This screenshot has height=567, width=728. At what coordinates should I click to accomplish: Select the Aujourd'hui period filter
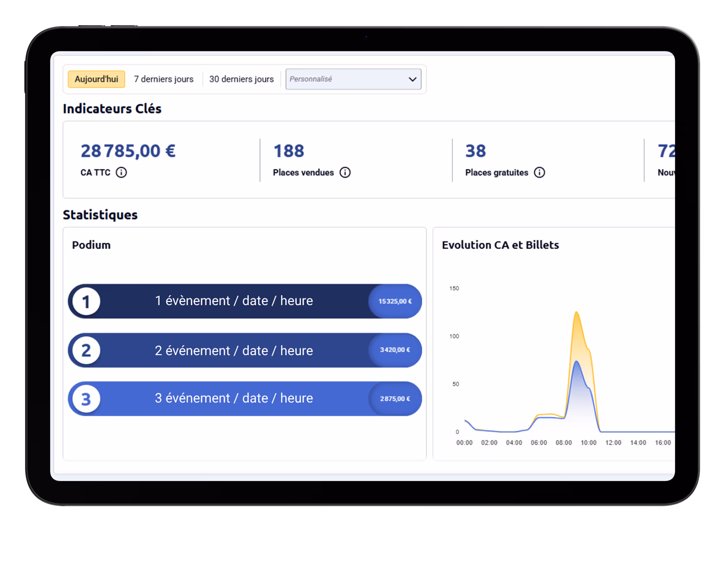coord(96,79)
